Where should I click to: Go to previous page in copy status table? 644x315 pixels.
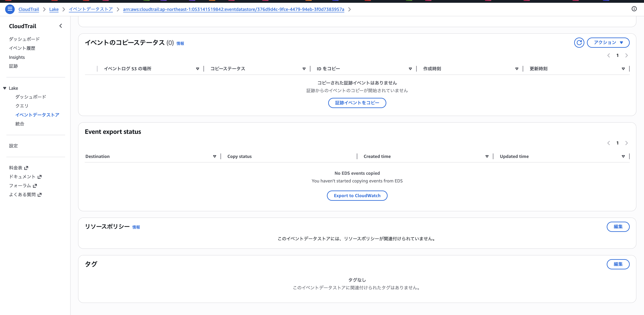(x=608, y=56)
